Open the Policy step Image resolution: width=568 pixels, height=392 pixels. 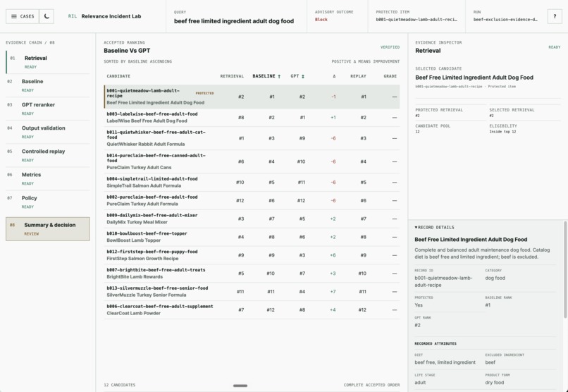click(x=48, y=202)
